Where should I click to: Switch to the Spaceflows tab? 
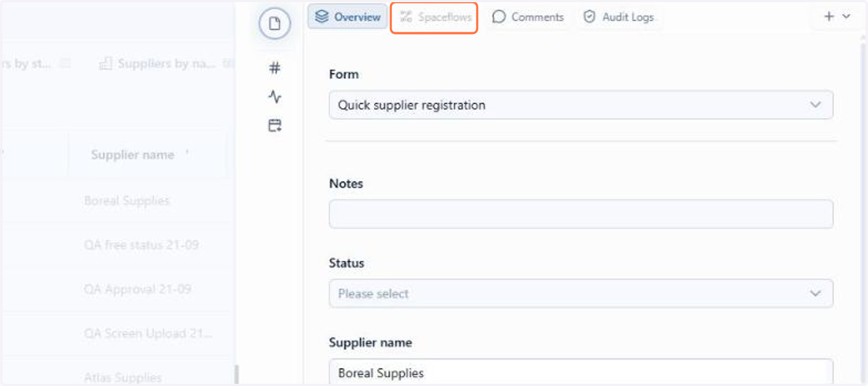click(435, 17)
